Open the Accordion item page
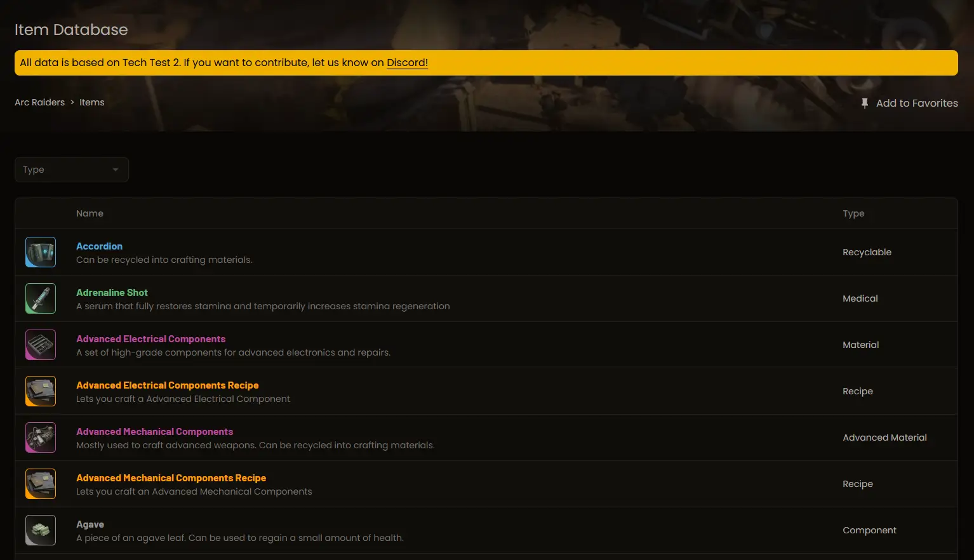 click(x=99, y=246)
